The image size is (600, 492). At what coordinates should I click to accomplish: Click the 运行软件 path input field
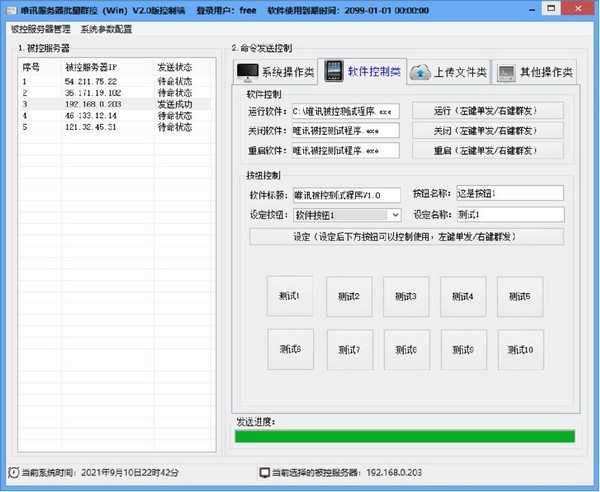[x=345, y=110]
